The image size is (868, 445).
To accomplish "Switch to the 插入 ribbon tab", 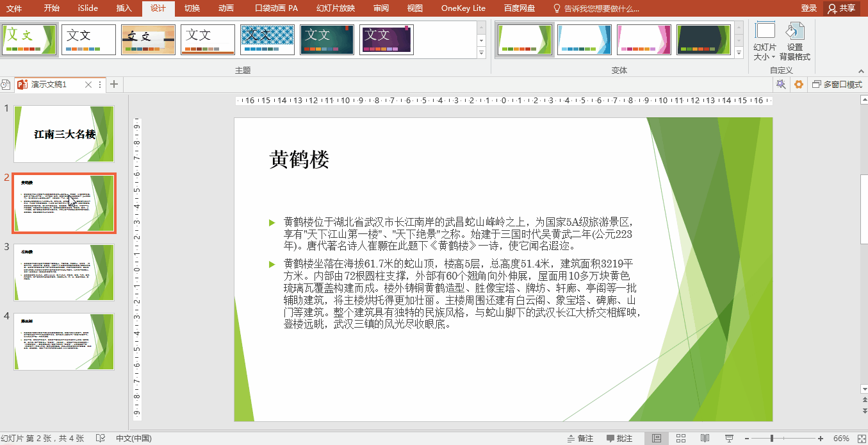I will click(124, 8).
